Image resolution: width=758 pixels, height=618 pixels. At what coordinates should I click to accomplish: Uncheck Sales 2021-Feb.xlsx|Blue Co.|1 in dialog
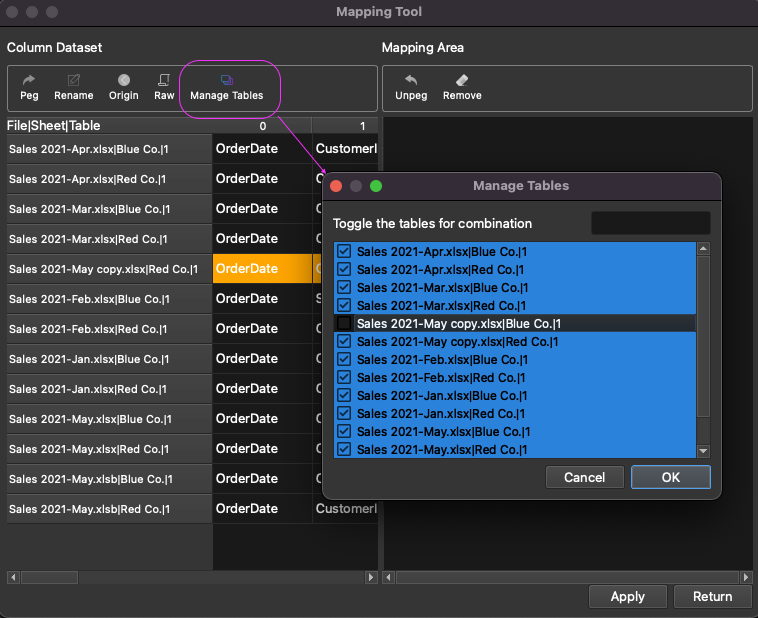click(x=344, y=359)
